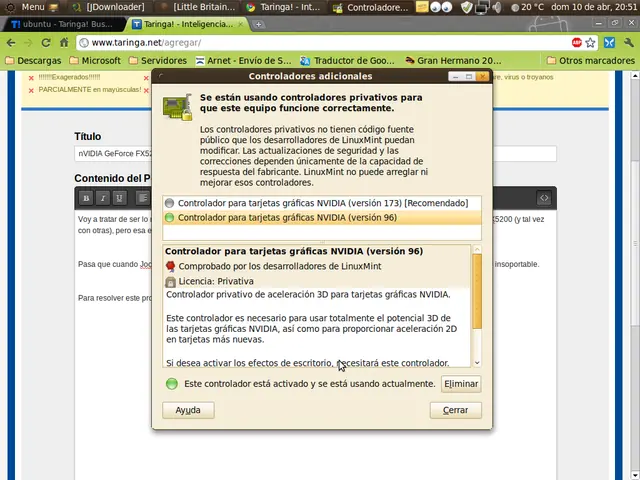
Task: Click the "Contenido del P" heading
Action: click(x=113, y=178)
